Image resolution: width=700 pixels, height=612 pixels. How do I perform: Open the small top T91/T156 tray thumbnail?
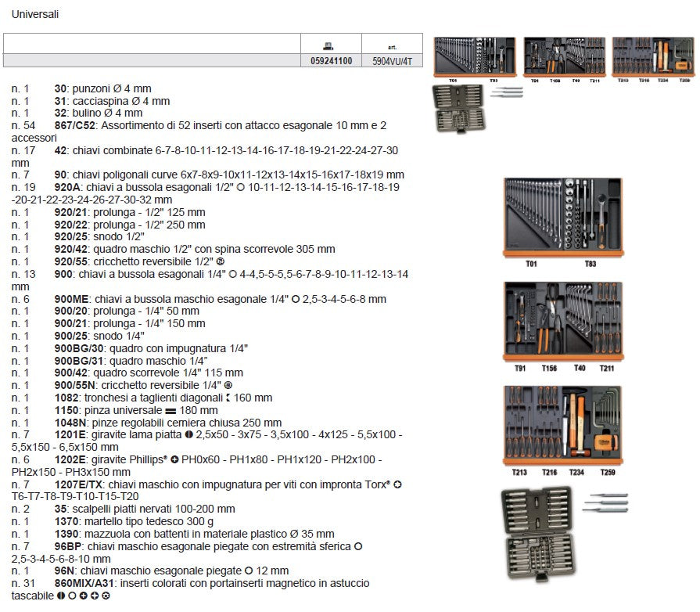click(x=565, y=57)
